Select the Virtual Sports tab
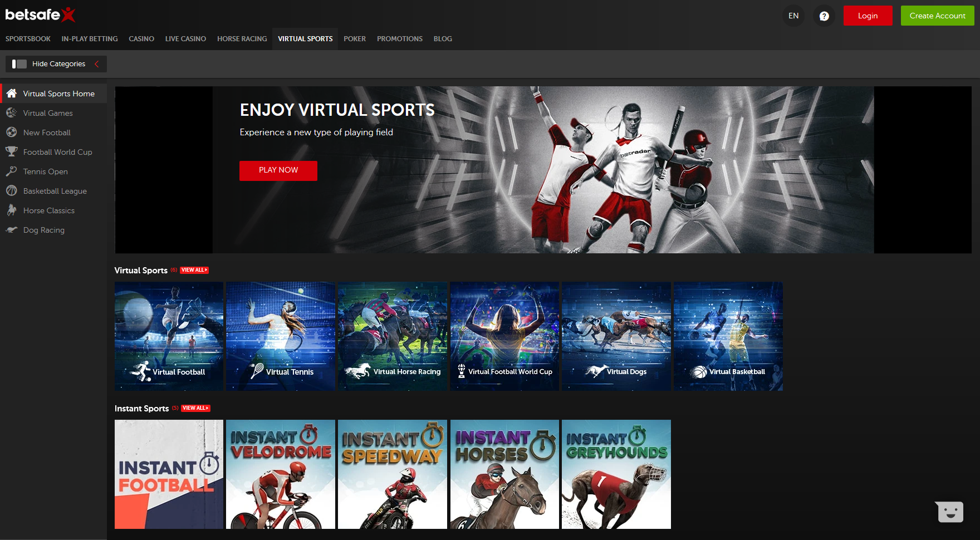Screen dimensions: 980x540 tap(305, 39)
